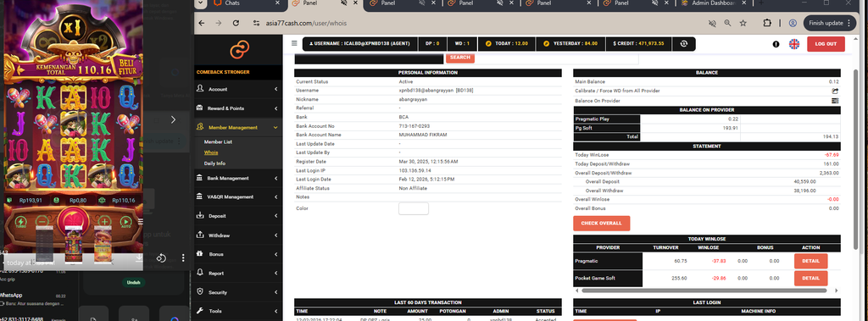Click the CHECK OVERALL button
This screenshot has height=321, width=868.
pos(601,223)
